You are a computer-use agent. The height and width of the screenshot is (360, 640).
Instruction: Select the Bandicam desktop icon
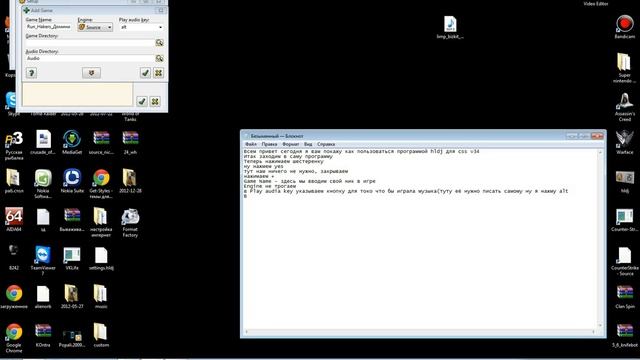[x=624, y=27]
